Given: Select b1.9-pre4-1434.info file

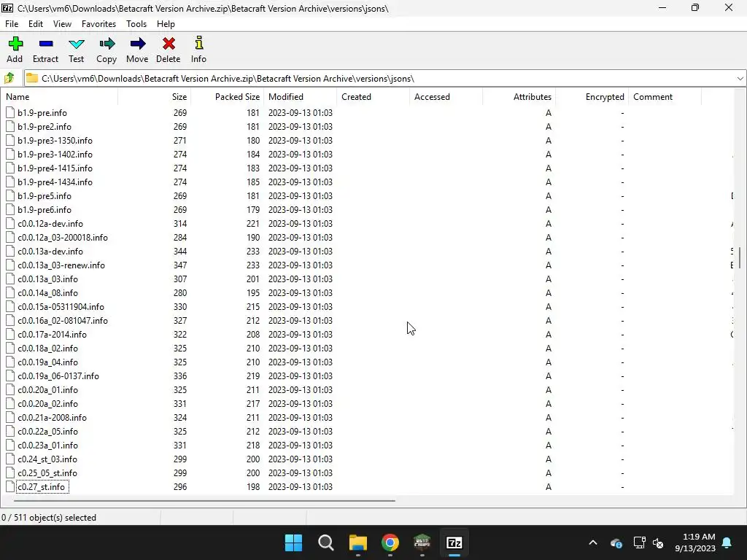Looking at the screenshot, I should pyautogui.click(x=55, y=182).
